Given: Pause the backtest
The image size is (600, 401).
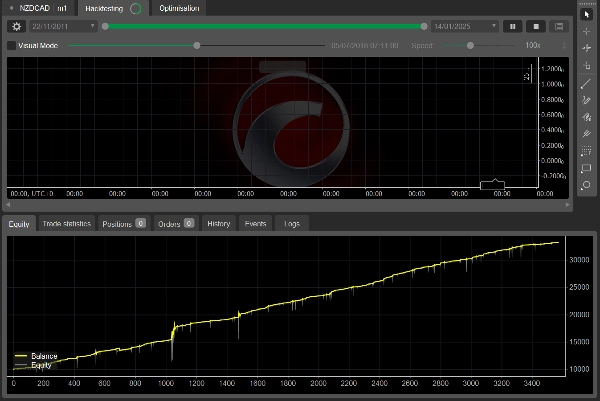Looking at the screenshot, I should pos(512,26).
